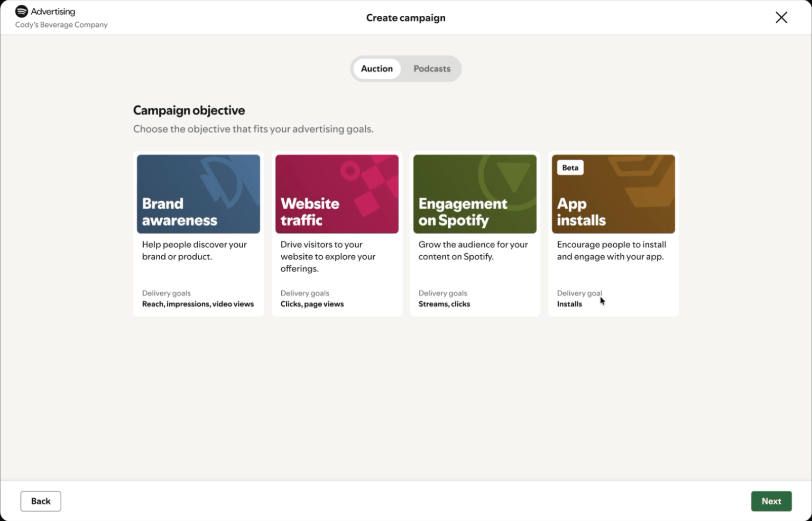Click 'Choose the objective that fits' subtitle
Screen dimensions: 812x521
click(253, 129)
